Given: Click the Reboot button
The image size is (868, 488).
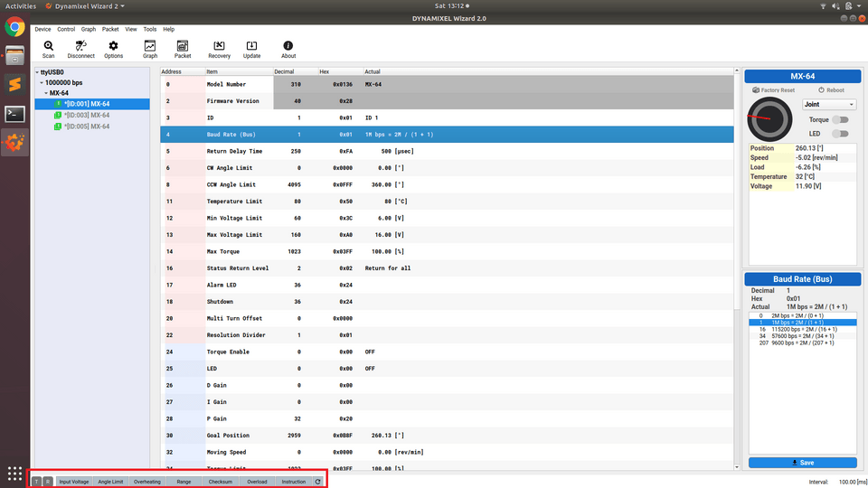Looking at the screenshot, I should pyautogui.click(x=832, y=90).
